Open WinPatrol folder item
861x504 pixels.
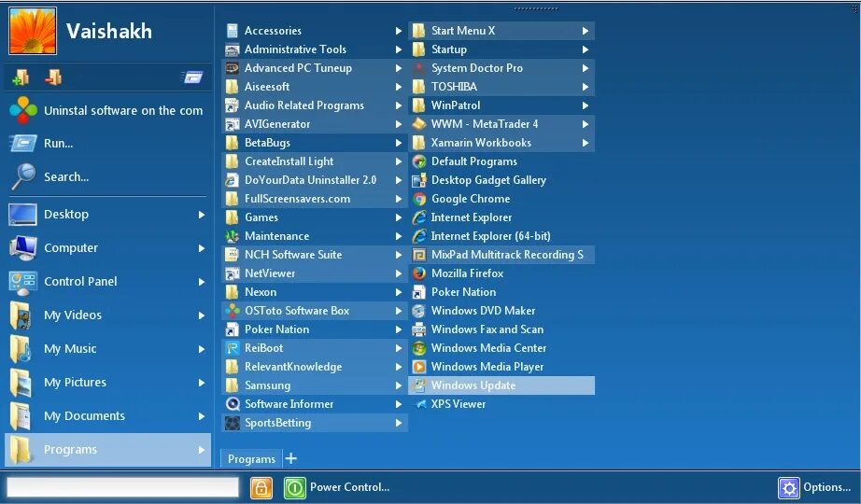tap(501, 105)
